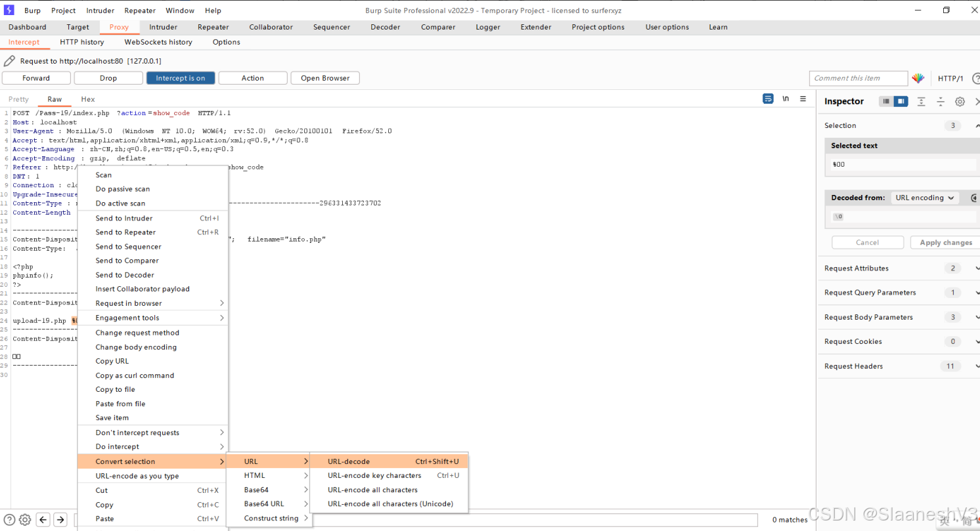
Task: Open the rainbow highlight color picker
Action: (x=918, y=78)
